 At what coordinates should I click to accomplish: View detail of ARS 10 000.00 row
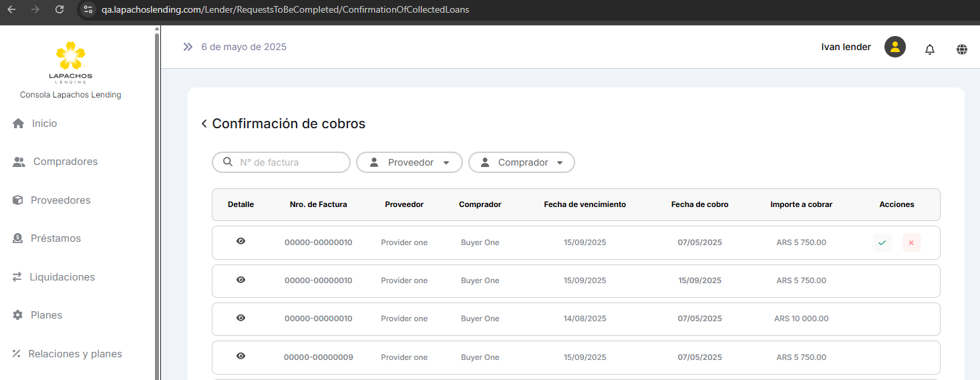click(x=240, y=318)
